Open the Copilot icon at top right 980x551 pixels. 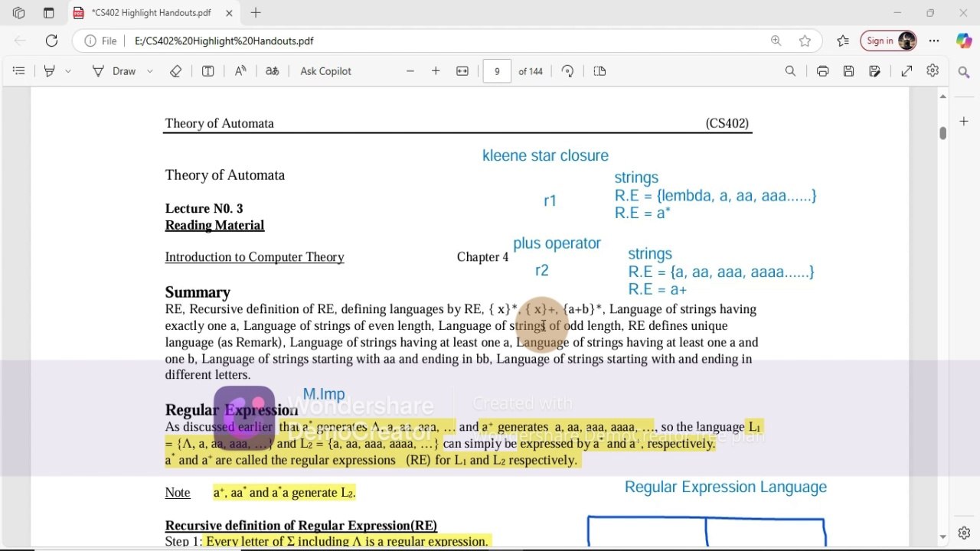[x=964, y=41]
